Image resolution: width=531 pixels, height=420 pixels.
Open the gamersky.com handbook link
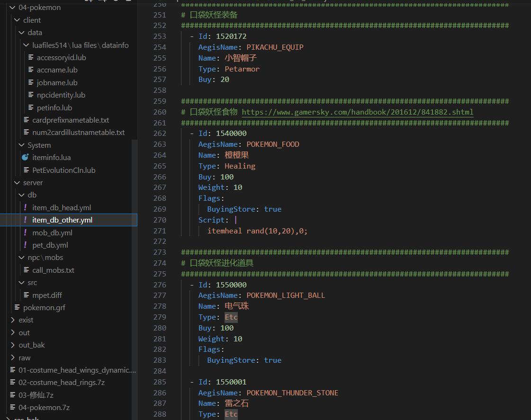pos(357,112)
